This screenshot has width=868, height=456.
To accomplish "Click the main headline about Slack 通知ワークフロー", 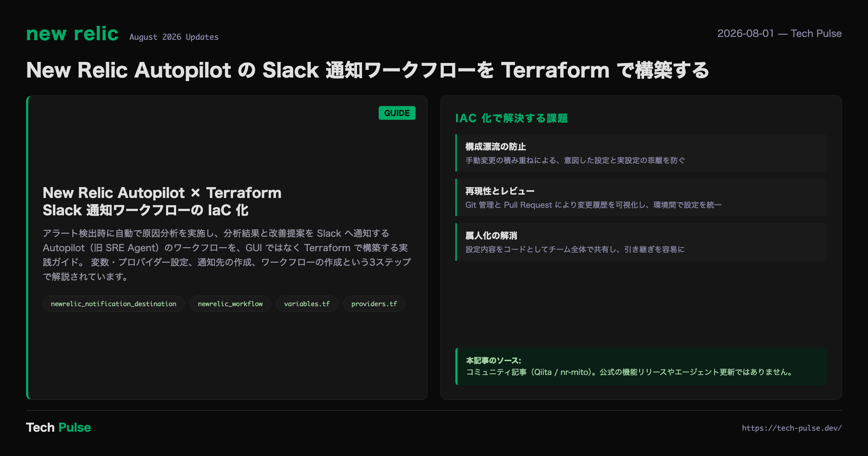I will coord(367,70).
